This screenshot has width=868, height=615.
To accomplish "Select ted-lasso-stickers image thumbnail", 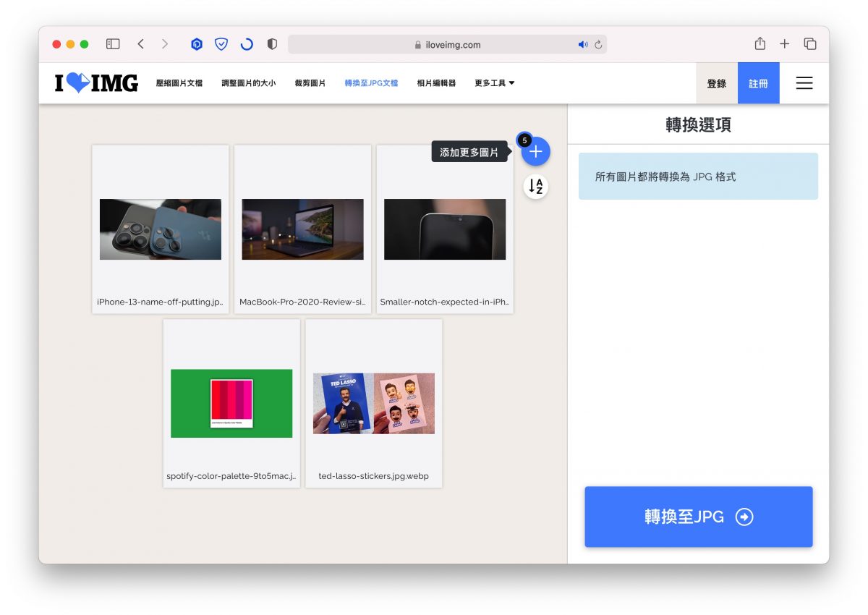I will (x=374, y=403).
